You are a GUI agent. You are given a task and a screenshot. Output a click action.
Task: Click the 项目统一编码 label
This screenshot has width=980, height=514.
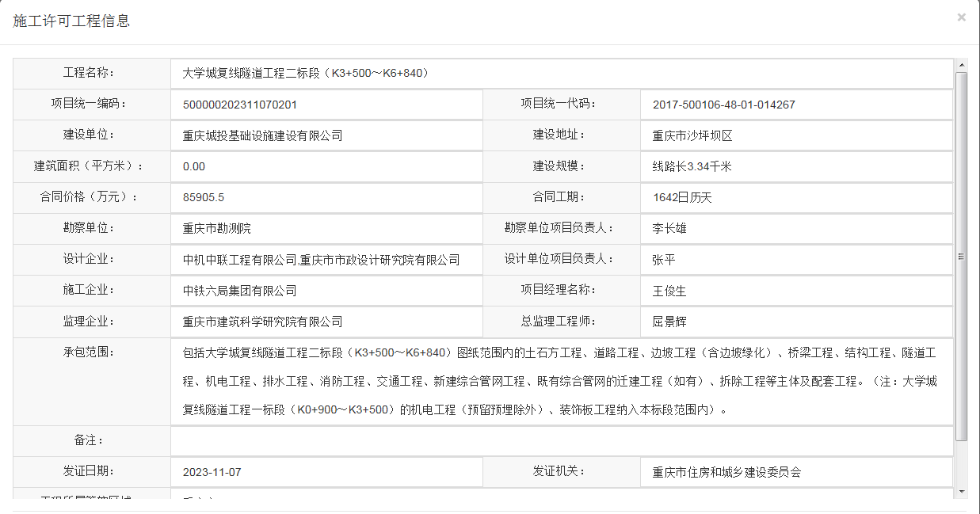click(90, 104)
